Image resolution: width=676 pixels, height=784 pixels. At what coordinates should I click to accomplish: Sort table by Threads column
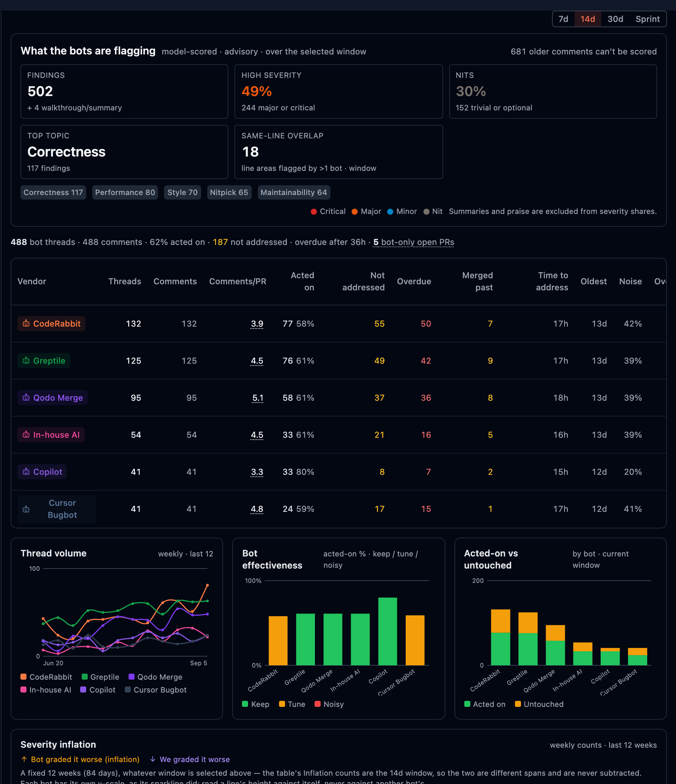[x=124, y=281]
